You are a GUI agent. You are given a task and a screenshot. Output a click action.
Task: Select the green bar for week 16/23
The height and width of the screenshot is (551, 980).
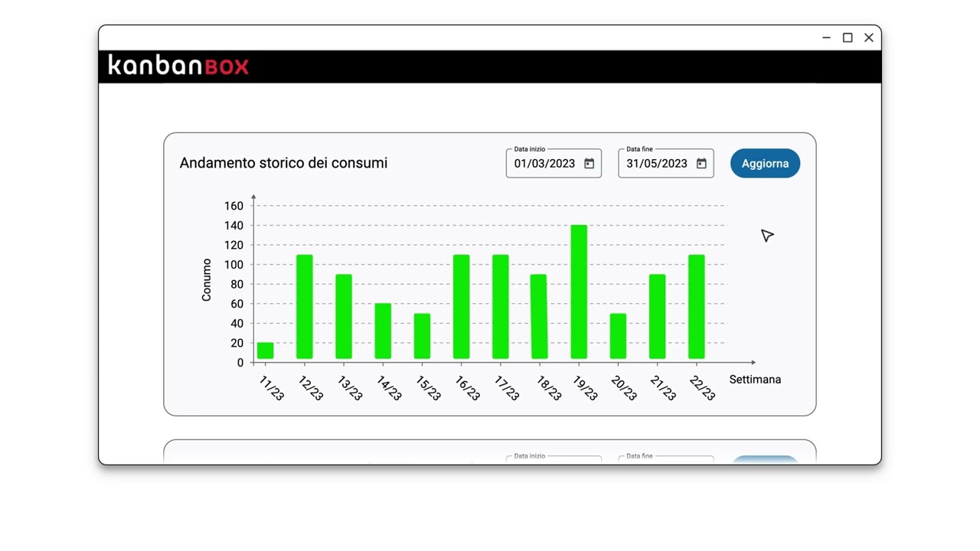click(x=461, y=307)
